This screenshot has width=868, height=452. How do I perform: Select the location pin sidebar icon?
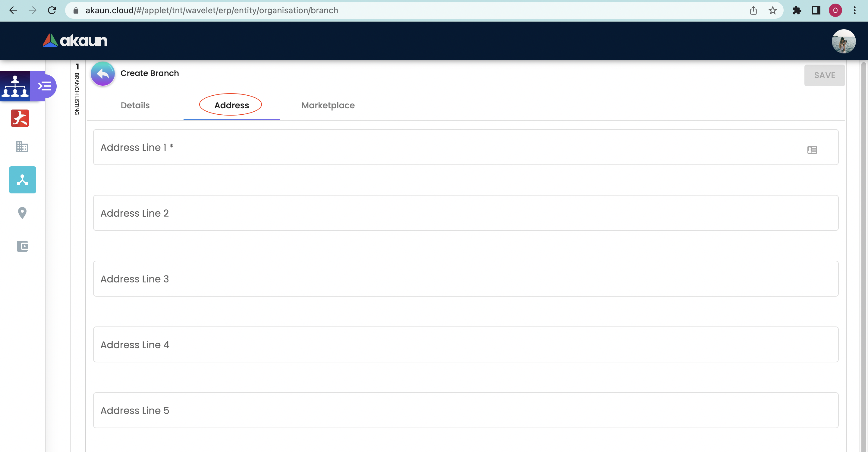pyautogui.click(x=22, y=213)
